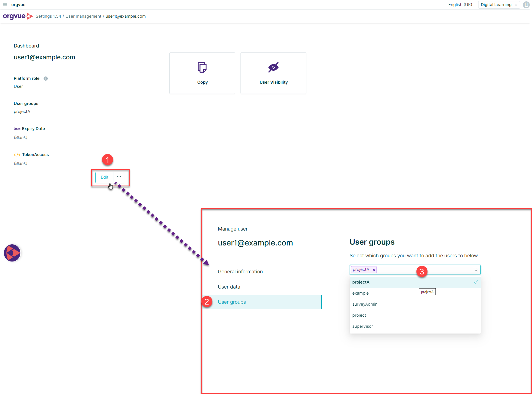
Task: Click the projectA value under User groups
Action: [x=22, y=112]
